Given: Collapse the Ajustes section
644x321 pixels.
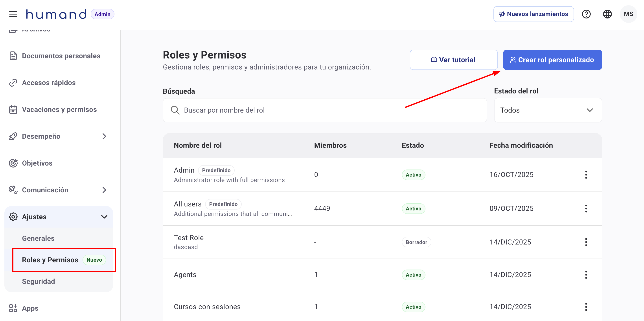Looking at the screenshot, I should click(x=104, y=217).
